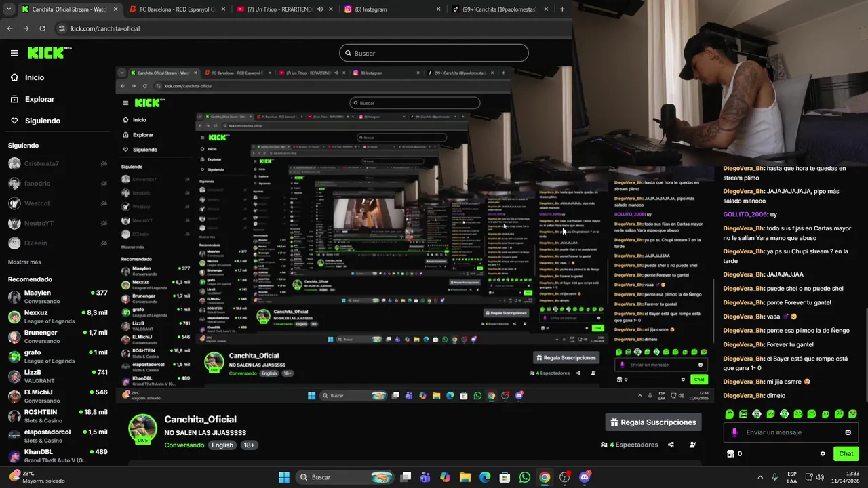Image resolution: width=868 pixels, height=488 pixels.
Task: Go back with browser back arrow
Action: click(9, 28)
